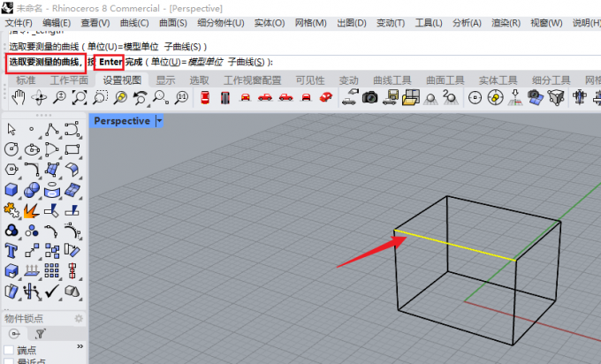Open the 渲染(R) menu
Viewport: 601px width, 364px height.
coord(506,23)
